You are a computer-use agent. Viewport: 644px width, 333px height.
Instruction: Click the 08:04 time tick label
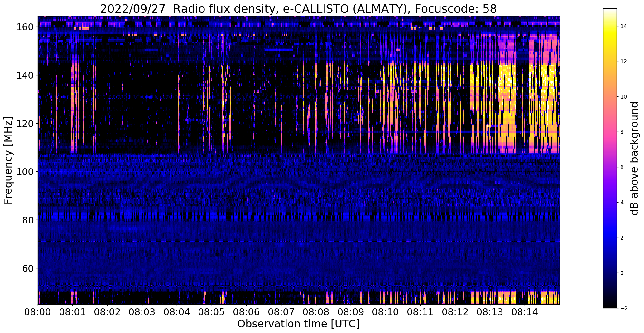[177, 312]
